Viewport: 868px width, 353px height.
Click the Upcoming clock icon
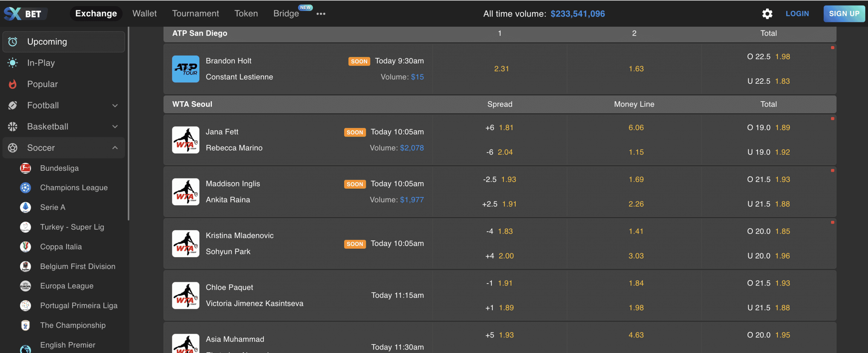[13, 42]
